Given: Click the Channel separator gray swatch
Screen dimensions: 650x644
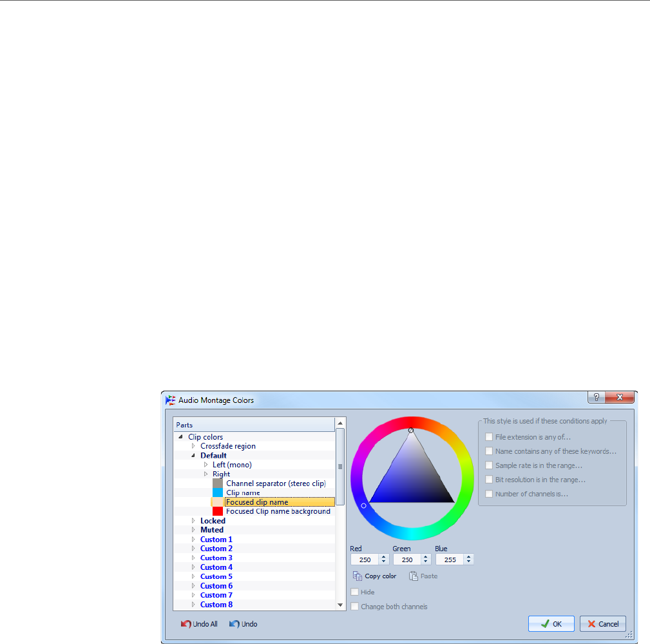Looking at the screenshot, I should click(218, 483).
